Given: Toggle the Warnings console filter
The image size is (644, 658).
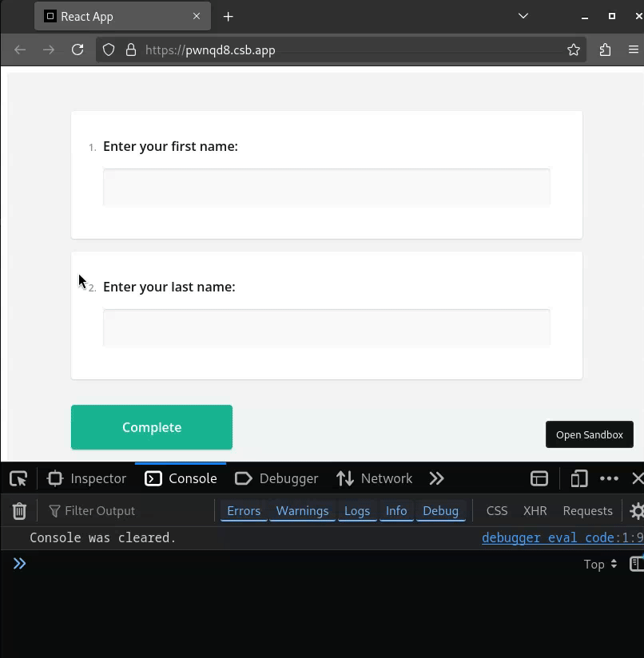Looking at the screenshot, I should (302, 510).
